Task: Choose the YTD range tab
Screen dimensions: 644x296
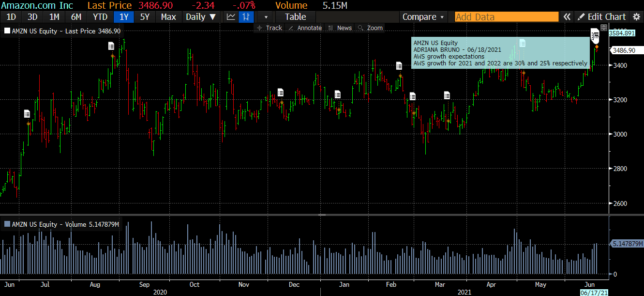Action: point(100,17)
